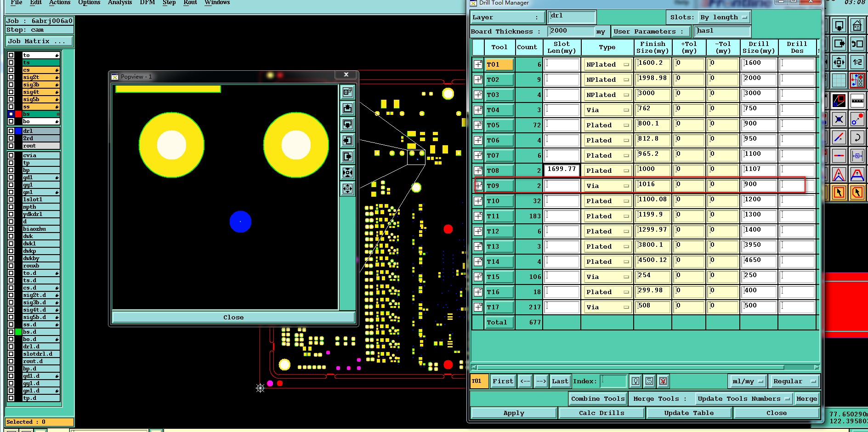Click the pan down icon in Popview

(x=348, y=124)
